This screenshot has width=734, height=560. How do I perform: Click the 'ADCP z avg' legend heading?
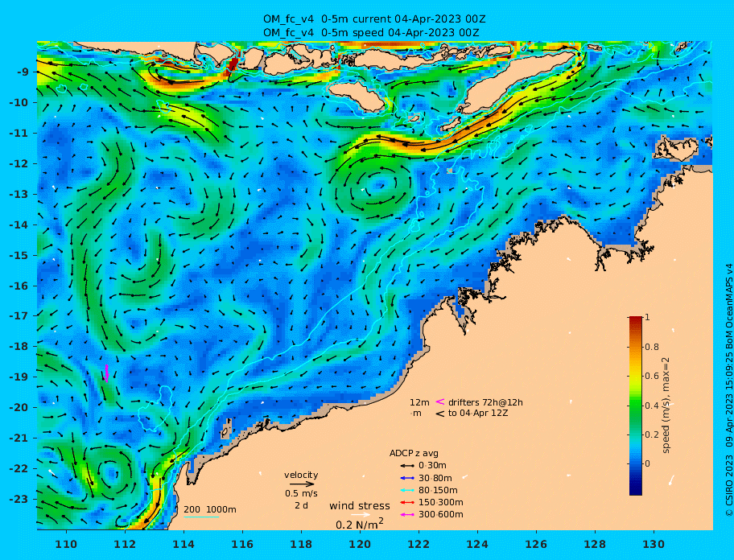(x=414, y=453)
